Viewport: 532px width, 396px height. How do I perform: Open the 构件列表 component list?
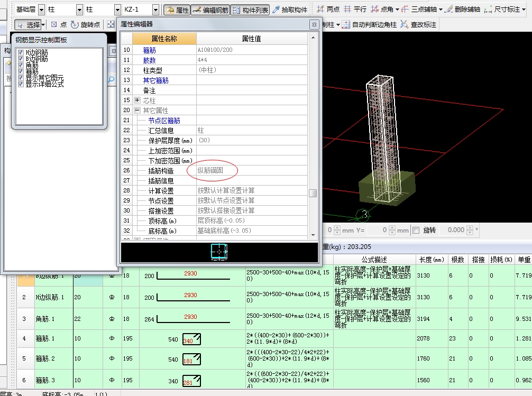coord(250,10)
